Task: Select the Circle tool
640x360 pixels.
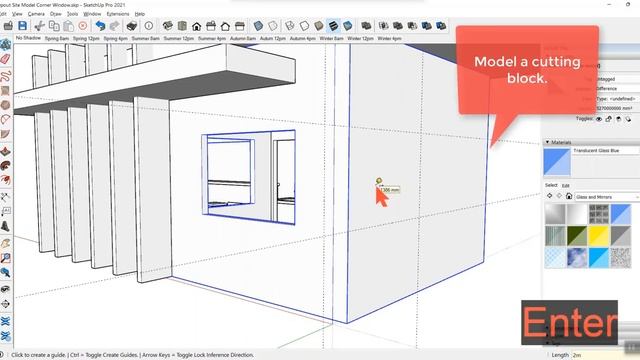Action: 5,105
